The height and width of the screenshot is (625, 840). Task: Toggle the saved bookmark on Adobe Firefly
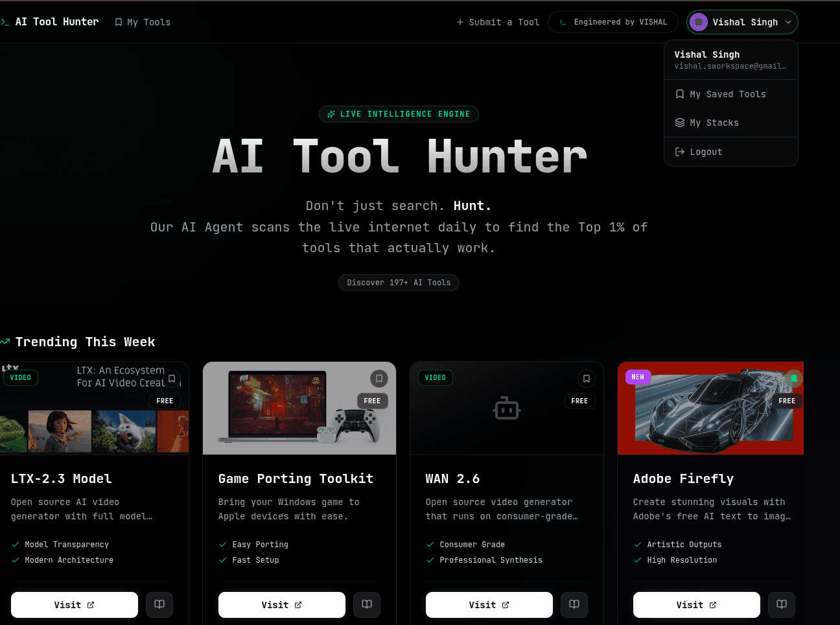click(x=794, y=379)
